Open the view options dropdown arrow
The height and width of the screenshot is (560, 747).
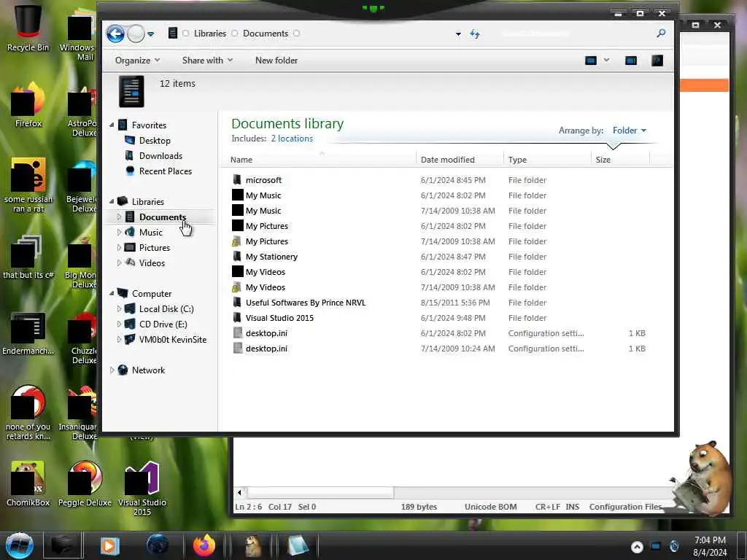tap(606, 61)
